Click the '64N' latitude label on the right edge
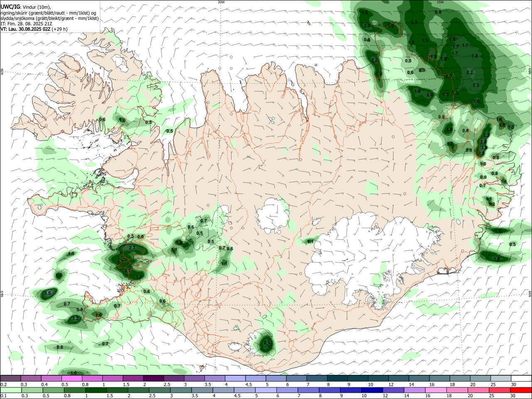Viewport: 532px width, 399px height. coord(530,293)
